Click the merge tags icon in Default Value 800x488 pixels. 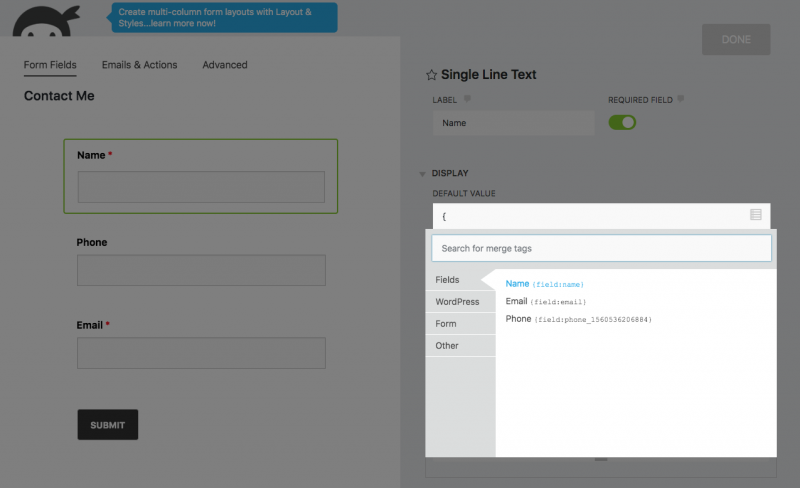pyautogui.click(x=755, y=215)
